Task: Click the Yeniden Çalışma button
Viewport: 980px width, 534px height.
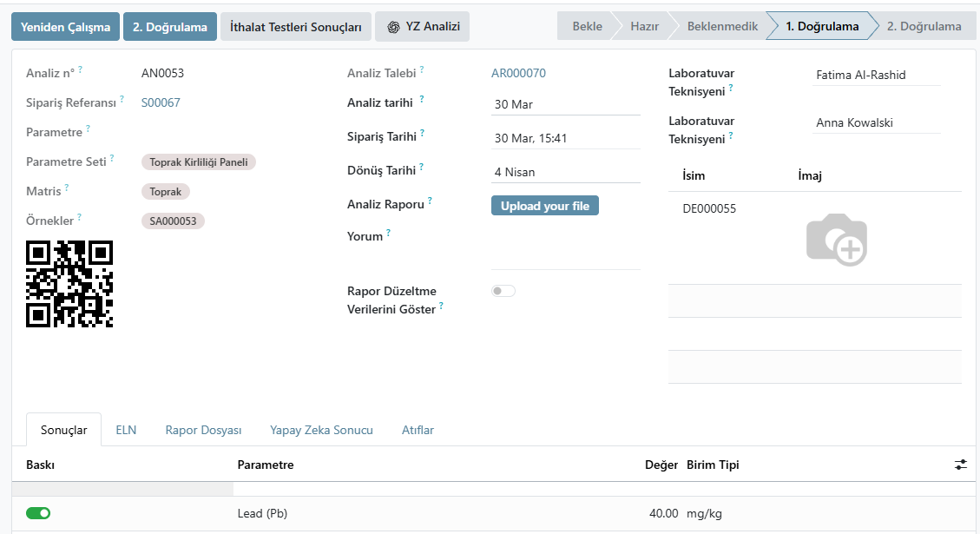Action: tap(66, 27)
